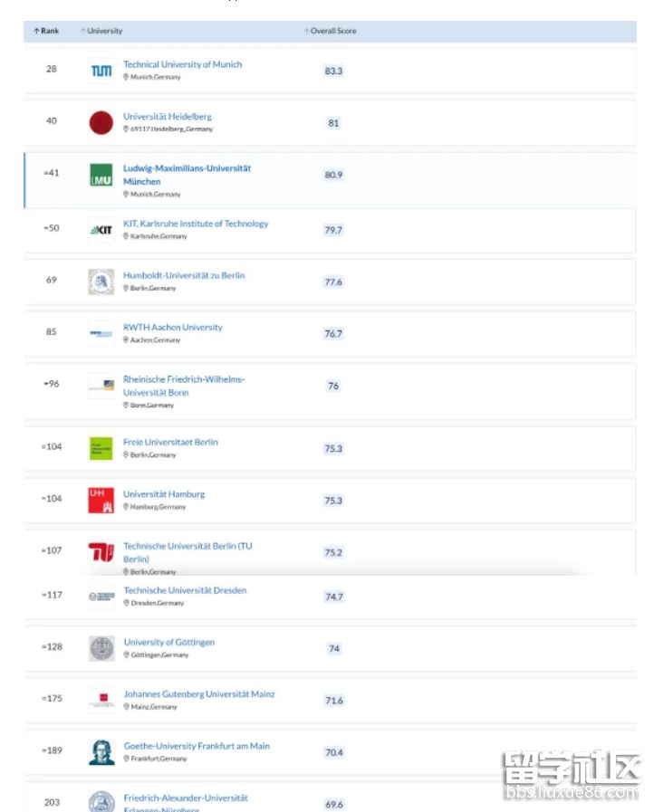Select the 79.7 overall score value
This screenshot has width=654, height=812.
coord(333,230)
